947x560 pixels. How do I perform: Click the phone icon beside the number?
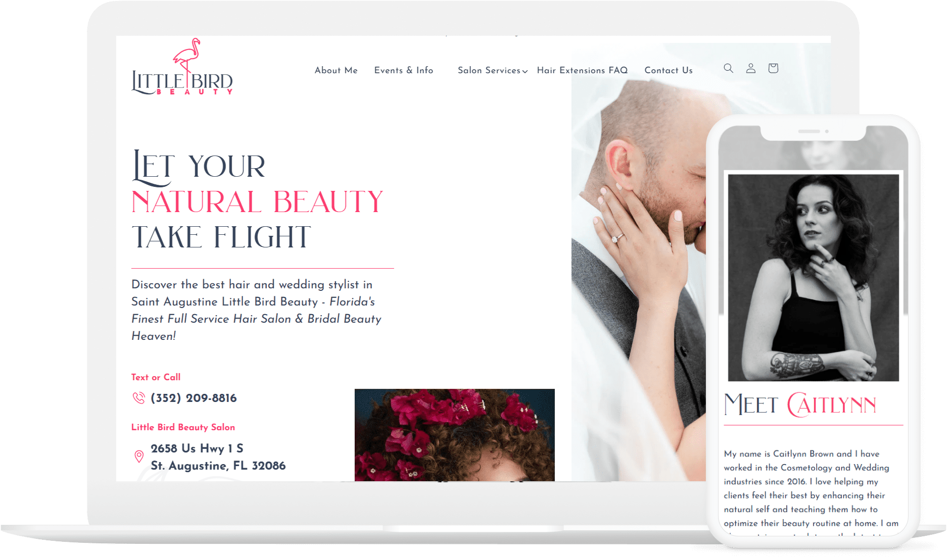click(138, 398)
